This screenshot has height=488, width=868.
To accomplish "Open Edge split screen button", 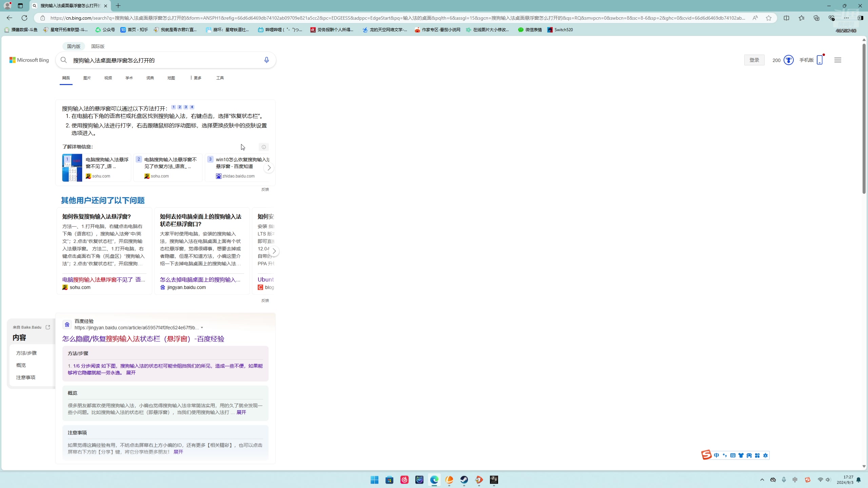I will [787, 18].
